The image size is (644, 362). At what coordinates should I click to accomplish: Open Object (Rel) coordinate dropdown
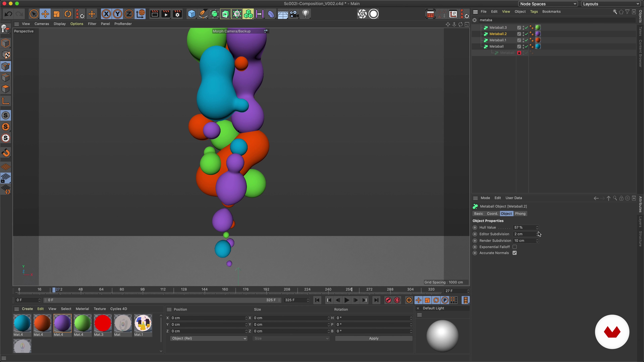coord(208,338)
